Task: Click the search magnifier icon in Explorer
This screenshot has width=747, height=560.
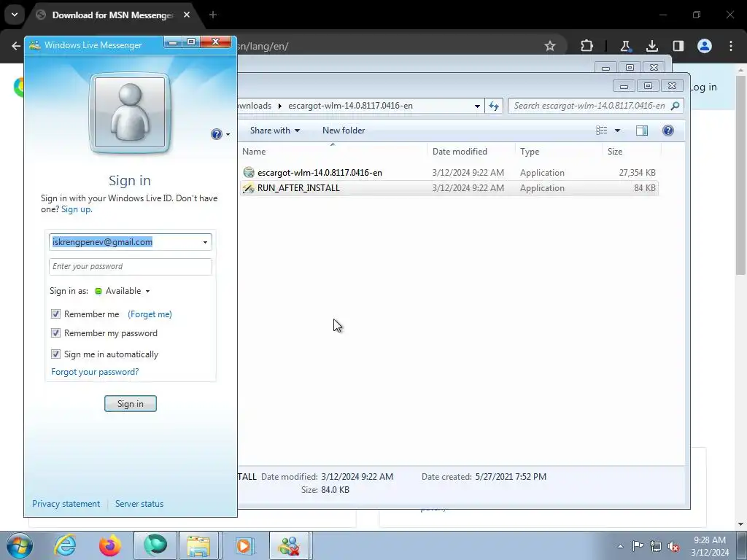Action: pyautogui.click(x=675, y=106)
